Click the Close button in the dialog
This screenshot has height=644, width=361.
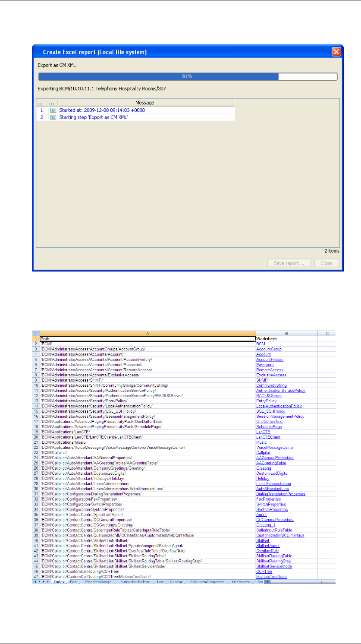tap(326, 263)
